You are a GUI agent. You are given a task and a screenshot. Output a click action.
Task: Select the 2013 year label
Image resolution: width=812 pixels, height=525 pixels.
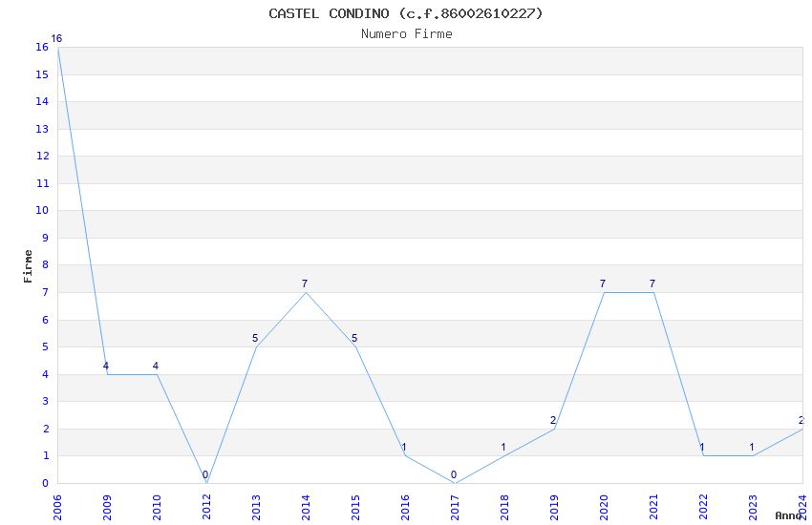[256, 508]
